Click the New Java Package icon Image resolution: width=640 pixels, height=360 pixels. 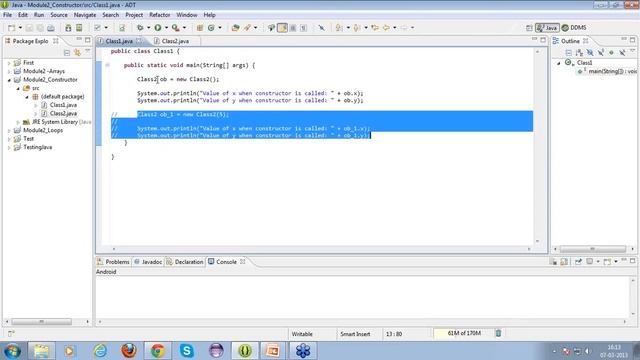pos(200,28)
